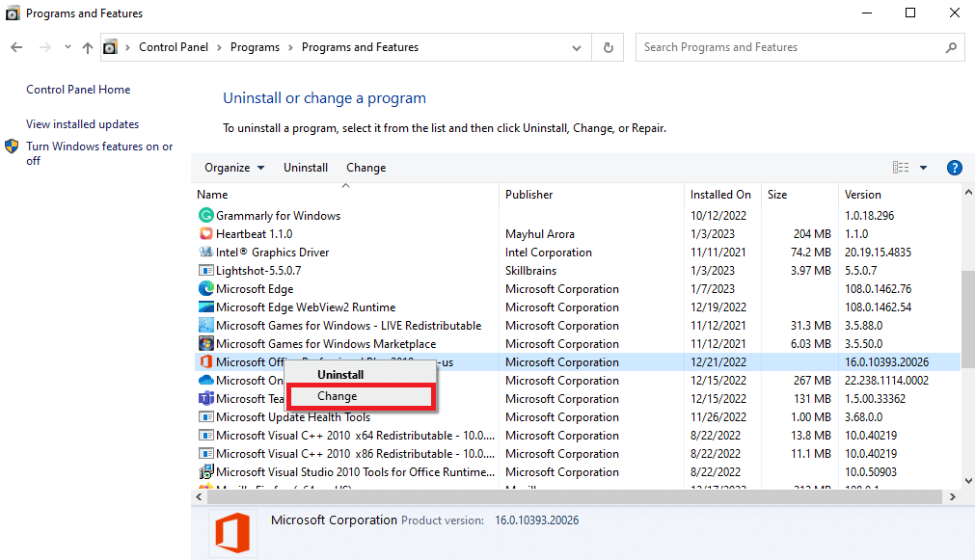Click the change your view icon
The width and height of the screenshot is (975, 560).
click(901, 167)
